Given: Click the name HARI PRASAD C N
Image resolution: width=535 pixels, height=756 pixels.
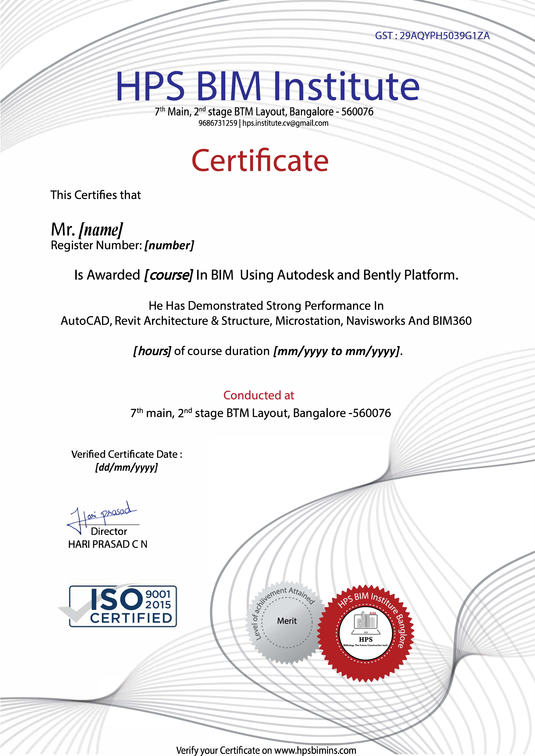Looking at the screenshot, I should point(108,545).
